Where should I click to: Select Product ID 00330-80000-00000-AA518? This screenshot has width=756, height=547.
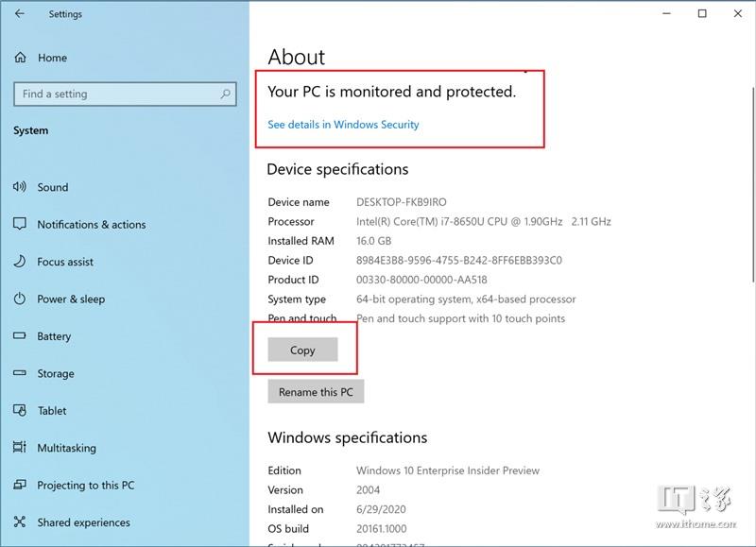421,280
